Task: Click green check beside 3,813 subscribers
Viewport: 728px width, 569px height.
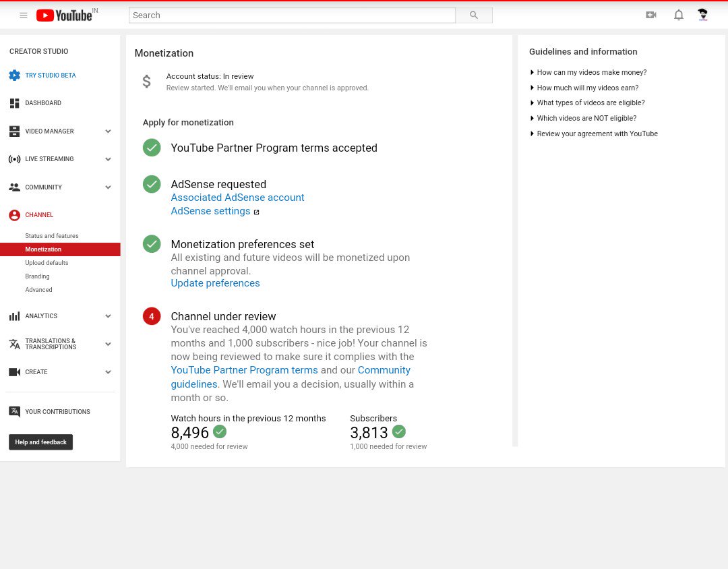Action: (x=399, y=431)
